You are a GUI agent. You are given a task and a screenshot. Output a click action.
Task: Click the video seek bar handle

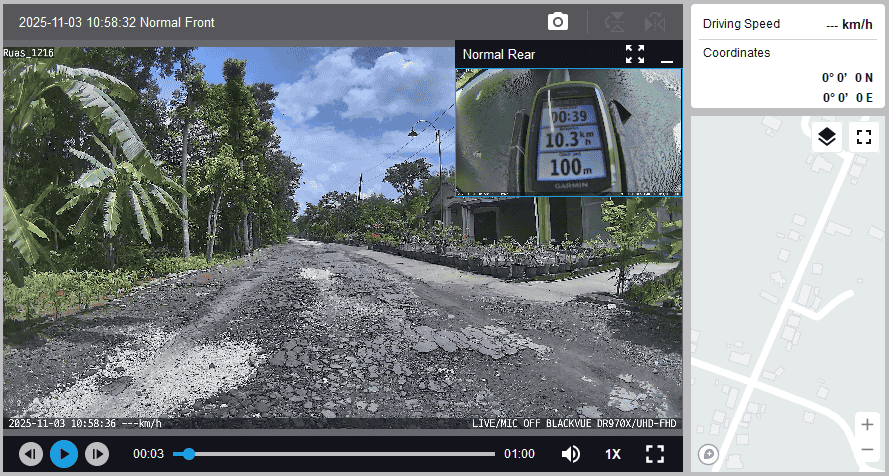188,454
